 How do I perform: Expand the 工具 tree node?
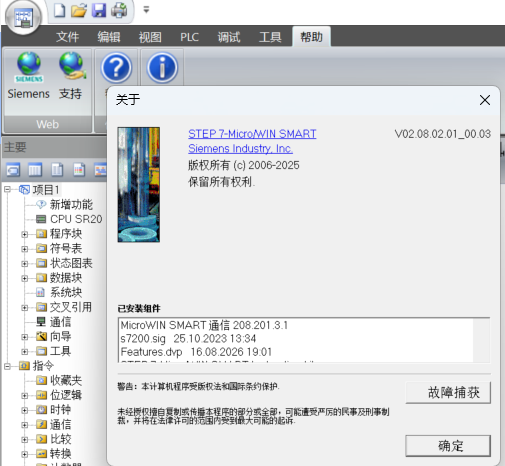[x=24, y=352]
